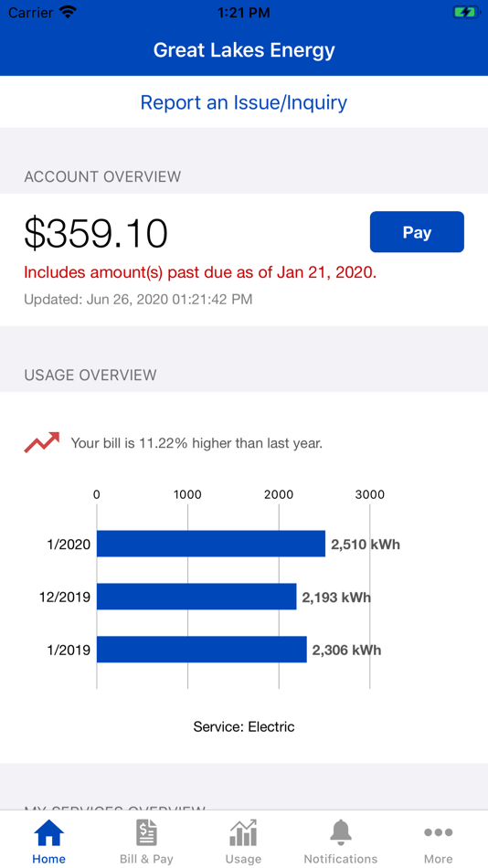Open the Home tab house icon
Screen dimensions: 488x868
tap(48, 832)
